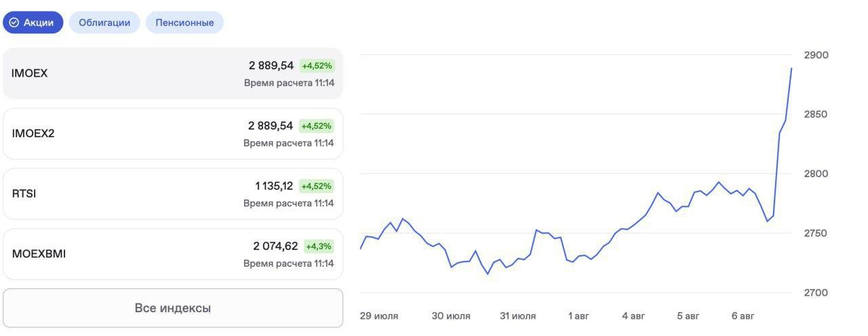Click the 29 июля date label
Image resolution: width=868 pixels, height=336 pixels.
click(x=379, y=316)
